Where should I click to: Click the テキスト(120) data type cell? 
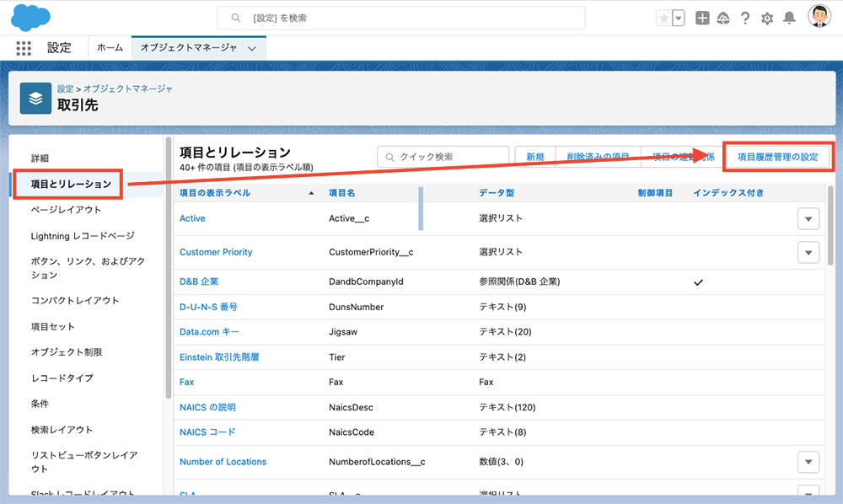click(x=507, y=407)
